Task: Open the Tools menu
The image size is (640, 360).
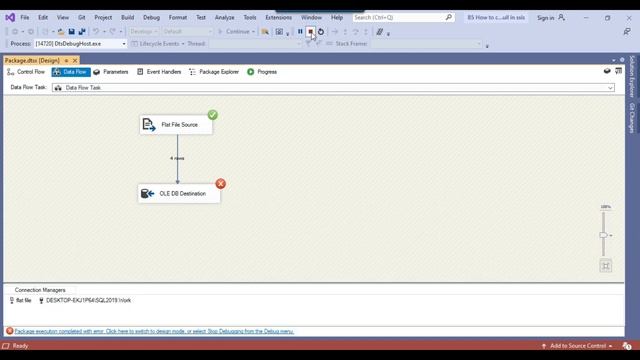Action: (250, 18)
